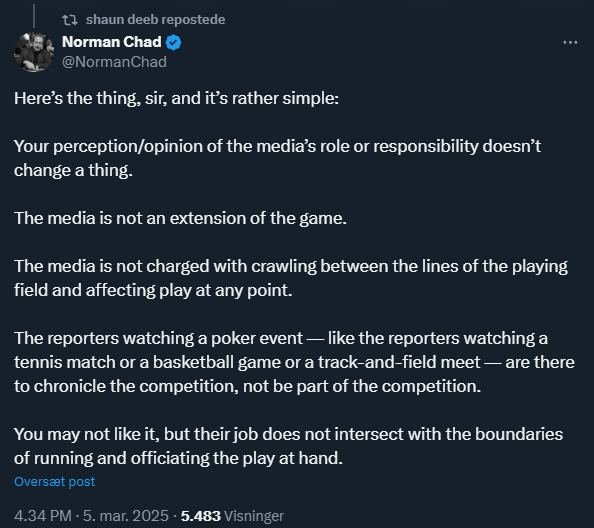This screenshot has width=594, height=528.
Task: Click the 4.34 PM timestamp
Action: coord(43,516)
